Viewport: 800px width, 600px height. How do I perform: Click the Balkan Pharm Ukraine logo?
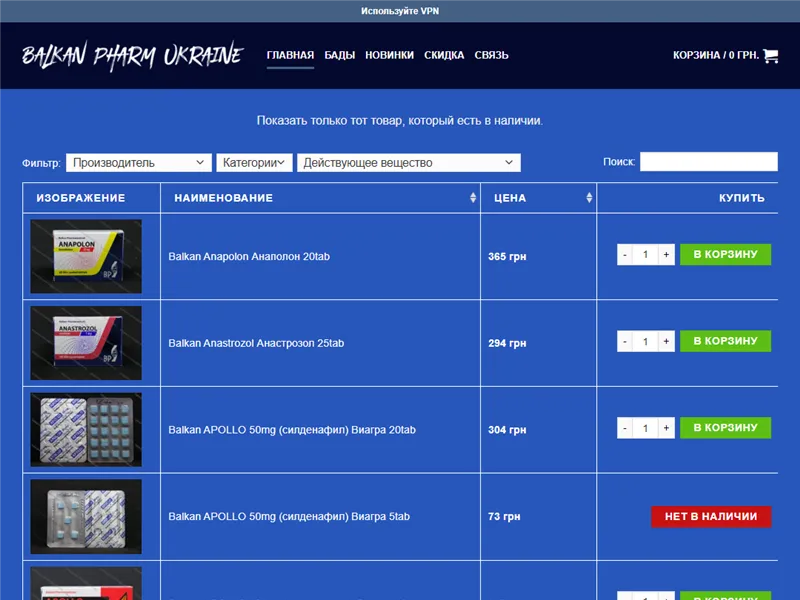pos(132,55)
